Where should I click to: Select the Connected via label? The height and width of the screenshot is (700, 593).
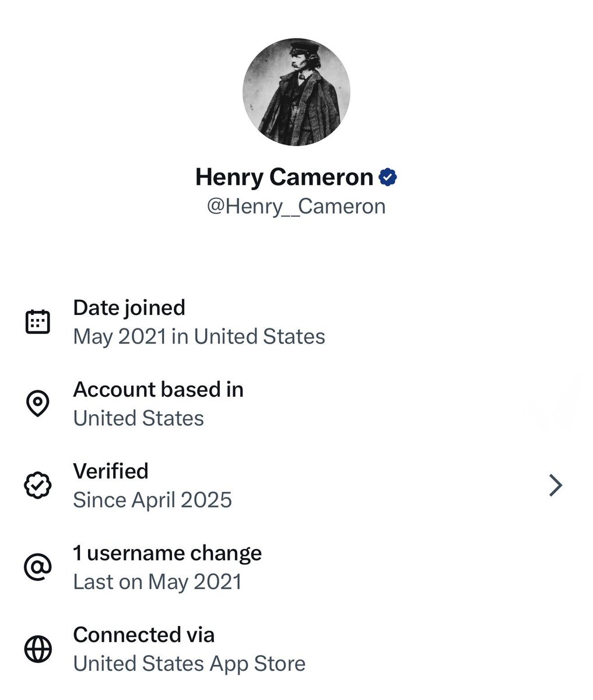pos(143,635)
